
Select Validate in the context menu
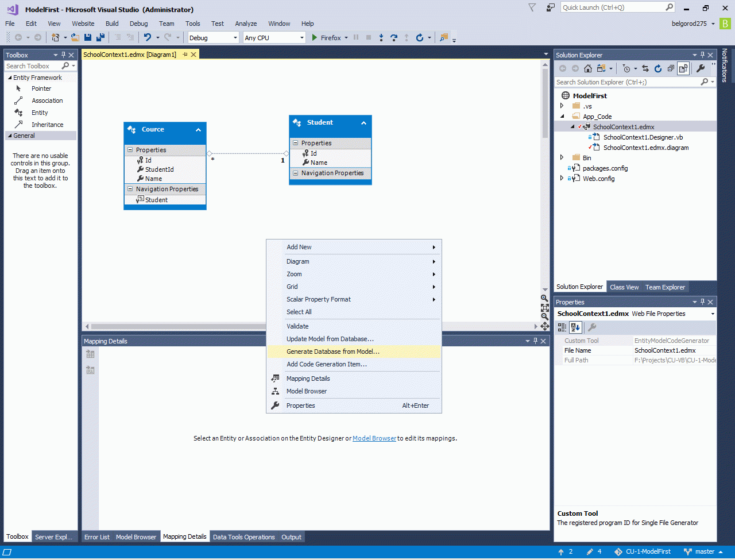point(354,326)
